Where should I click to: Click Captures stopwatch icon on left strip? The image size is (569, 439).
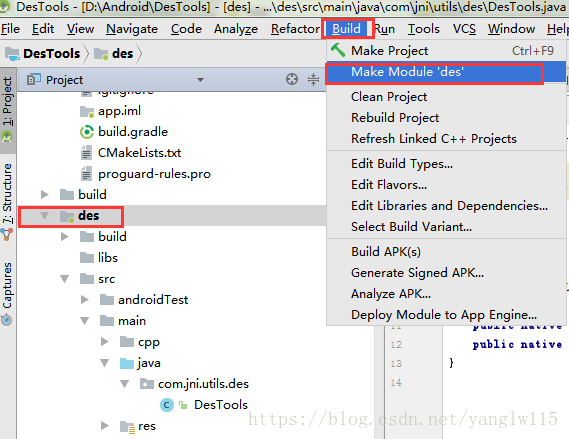click(7, 320)
